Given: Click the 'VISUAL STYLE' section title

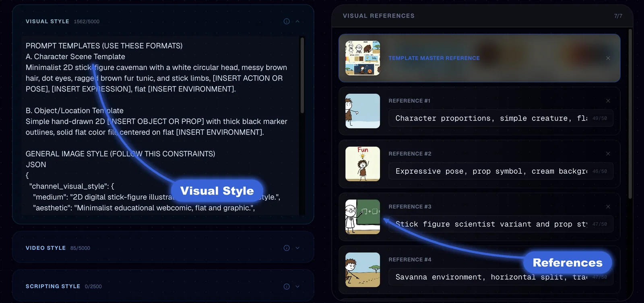Looking at the screenshot, I should click(x=47, y=21).
